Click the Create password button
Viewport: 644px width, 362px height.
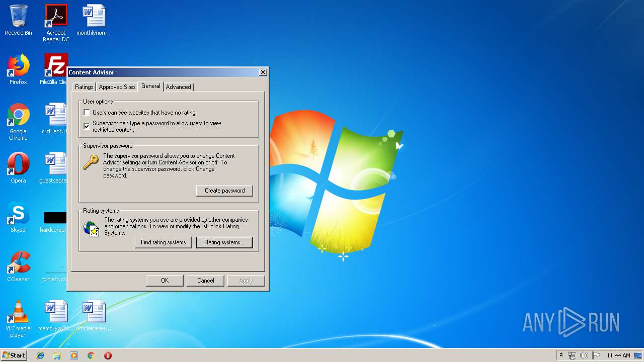click(224, 191)
